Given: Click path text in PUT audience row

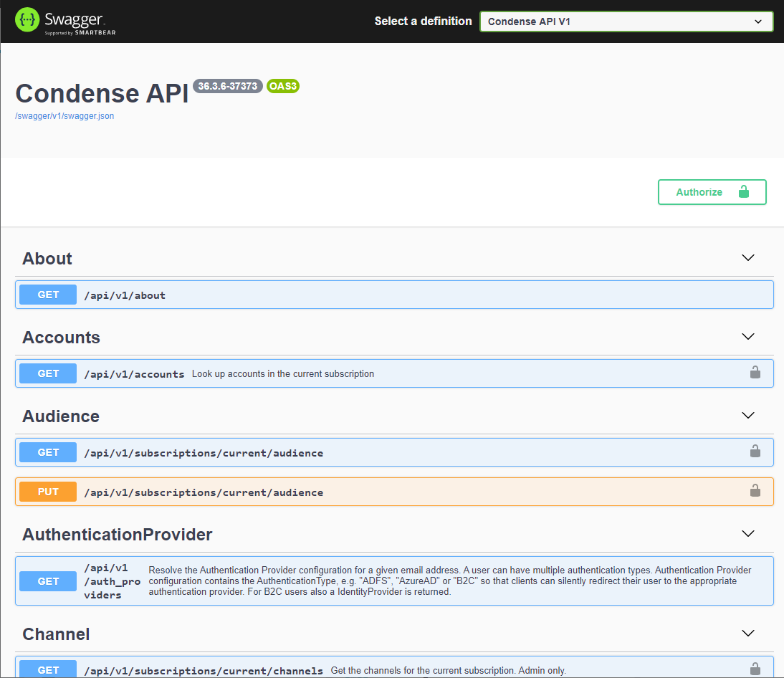Looking at the screenshot, I should tap(204, 492).
